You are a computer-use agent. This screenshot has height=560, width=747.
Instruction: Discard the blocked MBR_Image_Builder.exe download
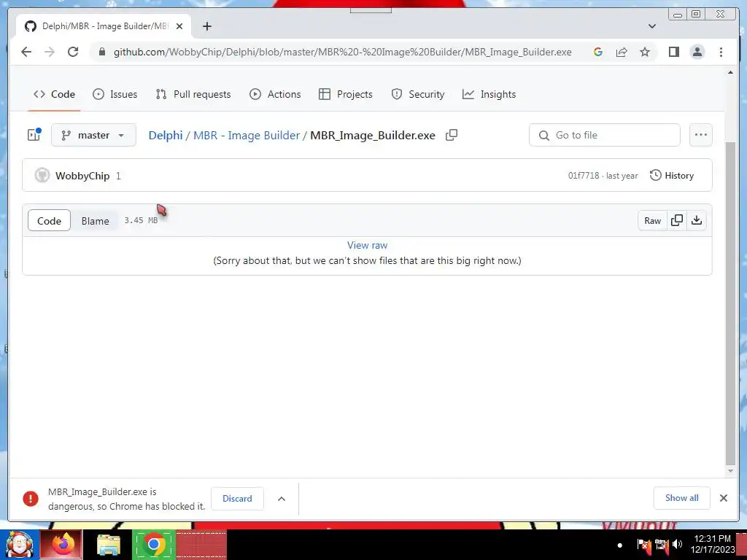pyautogui.click(x=237, y=499)
